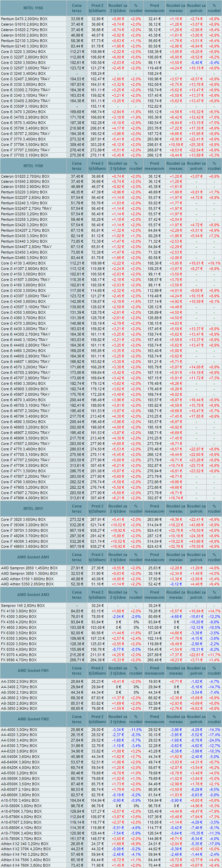
Task: Click Core i3 3220 3,30GHz BOX
Action: (23, 52)
